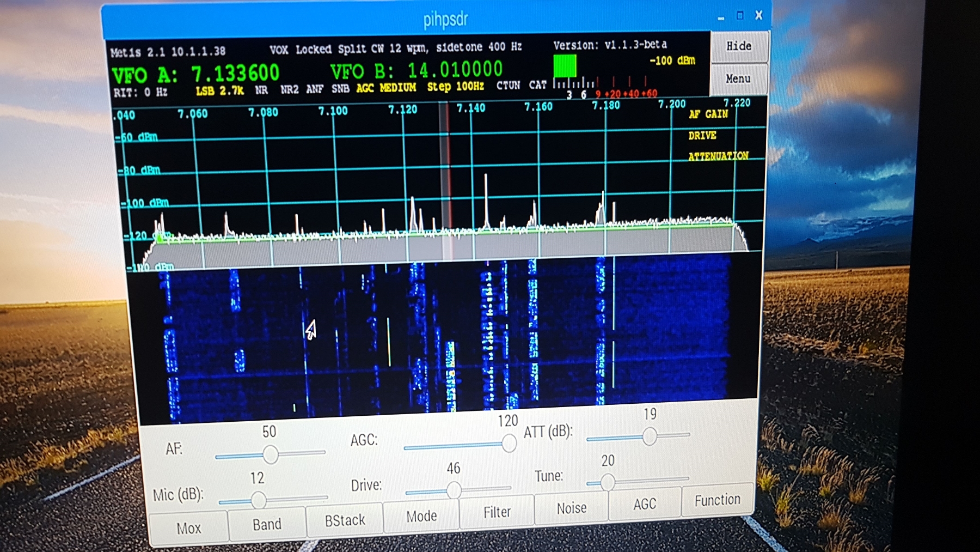Click the Drive slider handle
This screenshot has width=980, height=552.
point(454,490)
